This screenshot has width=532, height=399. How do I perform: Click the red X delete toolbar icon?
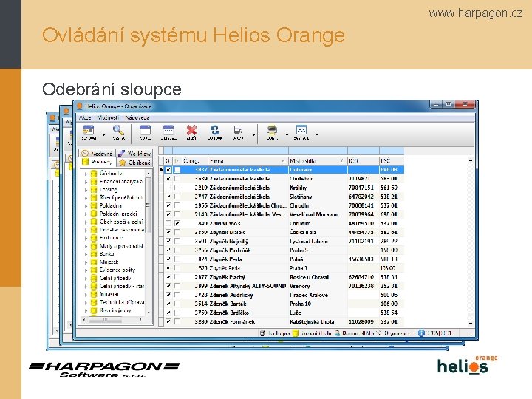coord(191,130)
